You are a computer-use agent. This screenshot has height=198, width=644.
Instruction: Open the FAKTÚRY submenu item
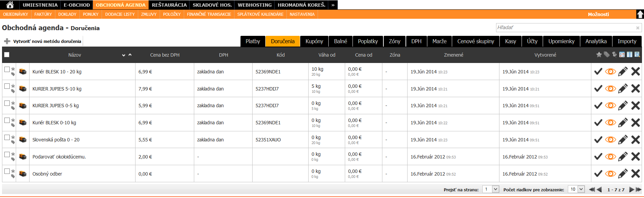[43, 14]
